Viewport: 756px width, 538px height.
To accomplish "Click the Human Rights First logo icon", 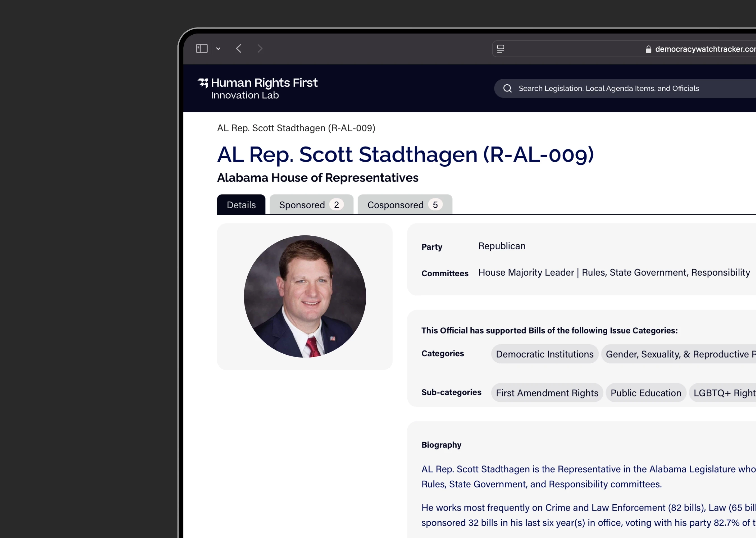I will click(x=203, y=83).
